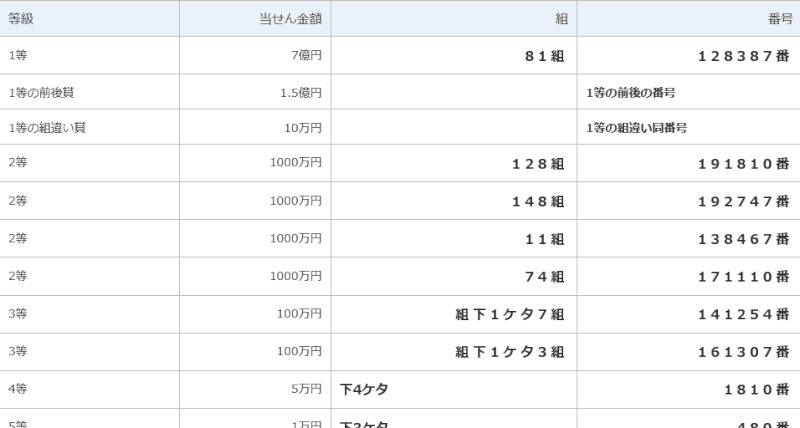800x428 pixels.
Task: Click the 1等の組違い同番号 text
Action: point(636,128)
